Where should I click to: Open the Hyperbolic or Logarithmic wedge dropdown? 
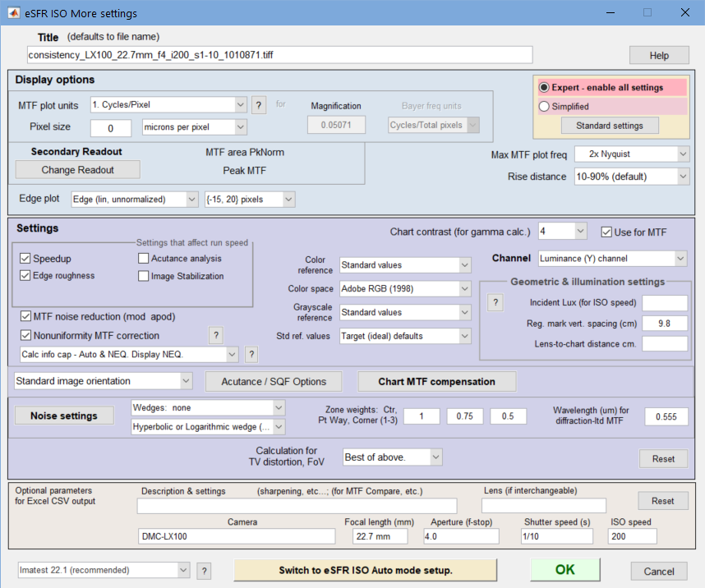(x=208, y=426)
